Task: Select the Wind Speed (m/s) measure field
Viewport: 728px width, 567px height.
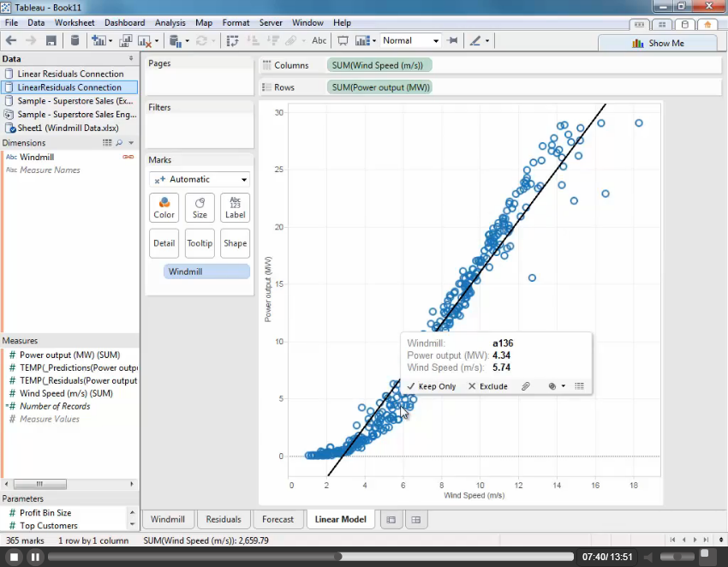Action: coord(65,393)
